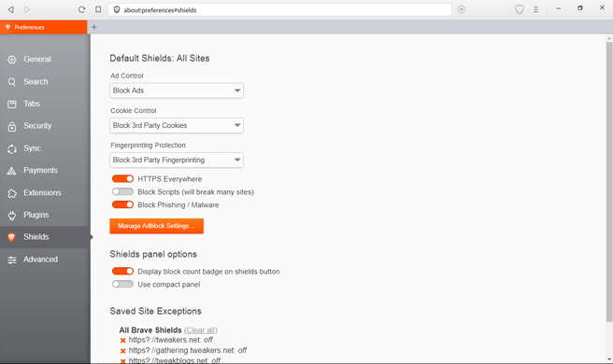
Task: Click Manage Adblock Settings button
Action: tap(156, 226)
